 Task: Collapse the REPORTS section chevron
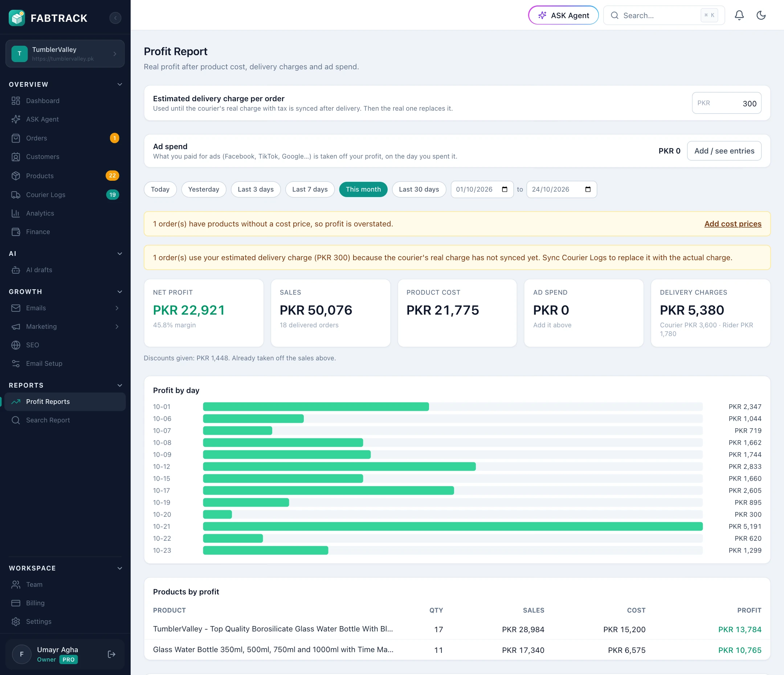pyautogui.click(x=119, y=385)
